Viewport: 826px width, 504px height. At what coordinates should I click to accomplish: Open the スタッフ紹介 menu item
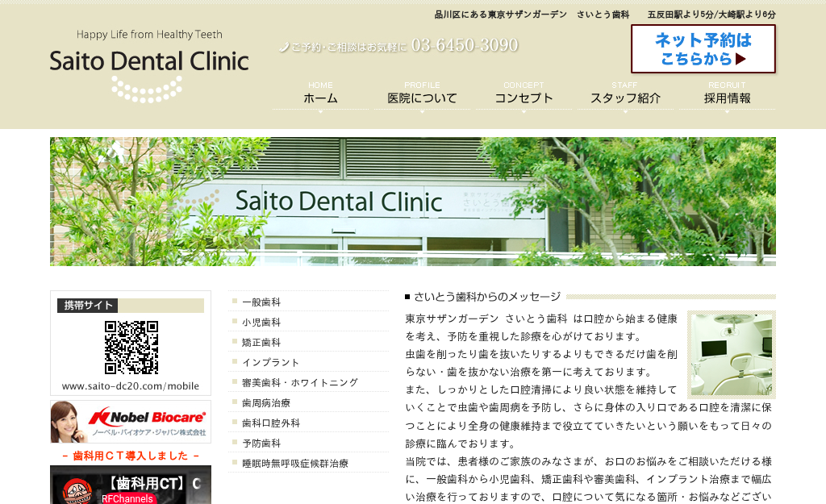(625, 95)
